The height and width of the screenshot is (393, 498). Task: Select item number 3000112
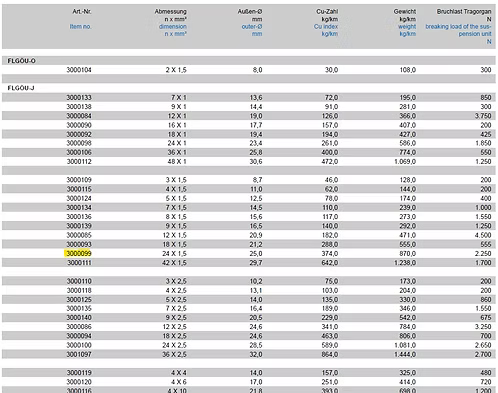coord(79,162)
